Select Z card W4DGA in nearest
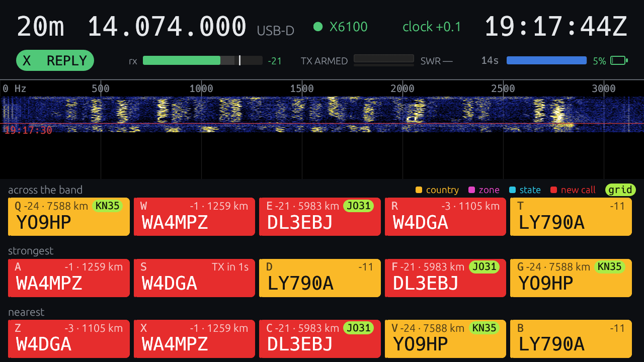The image size is (644, 362). (x=69, y=339)
